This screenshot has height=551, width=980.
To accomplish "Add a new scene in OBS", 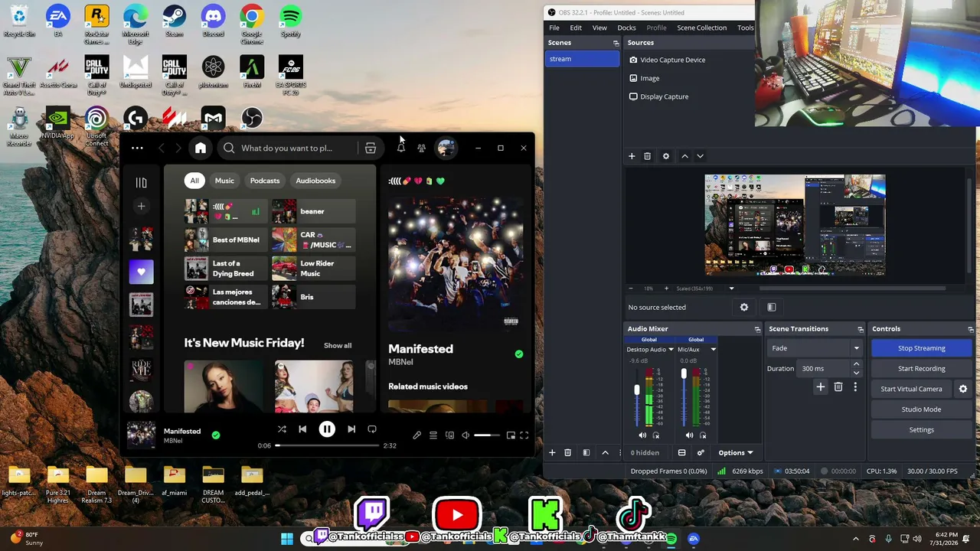I will pyautogui.click(x=552, y=452).
